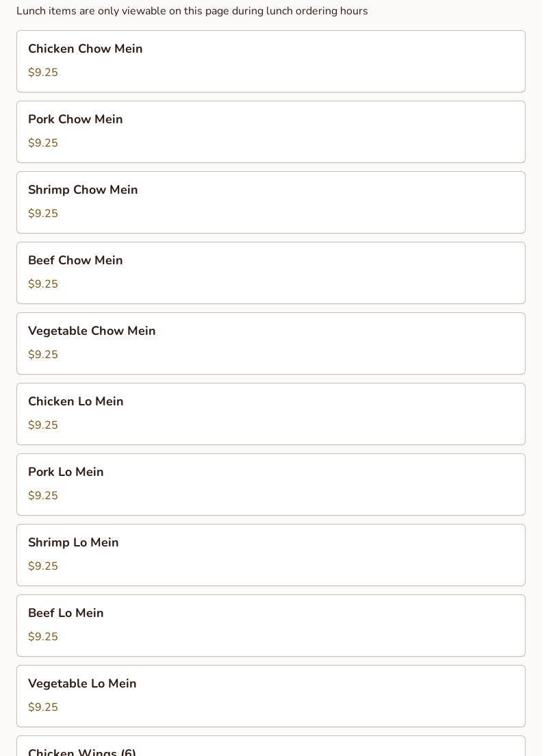The width and height of the screenshot is (542, 756).
Task: Tap the price beneath Shrimp Lo Mein
Action: click(x=43, y=566)
